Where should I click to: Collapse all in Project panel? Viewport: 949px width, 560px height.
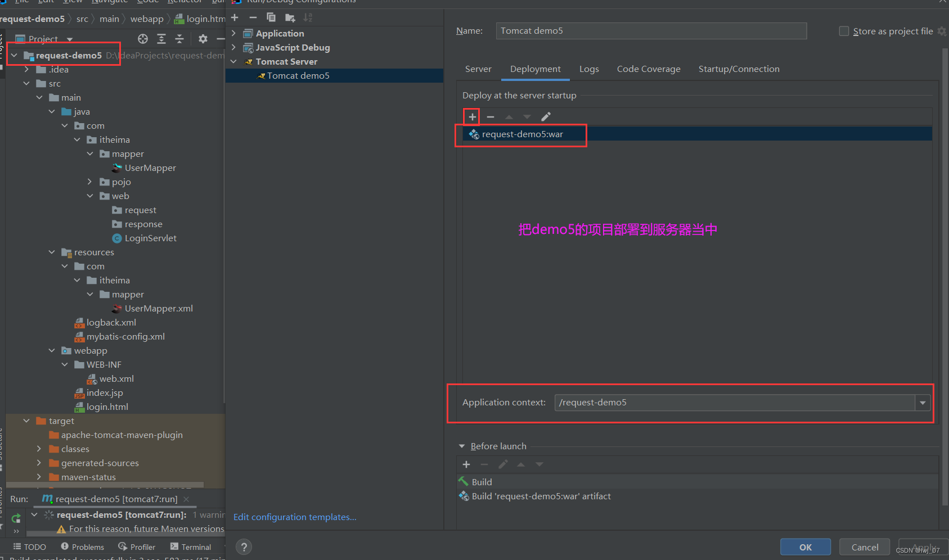(179, 39)
